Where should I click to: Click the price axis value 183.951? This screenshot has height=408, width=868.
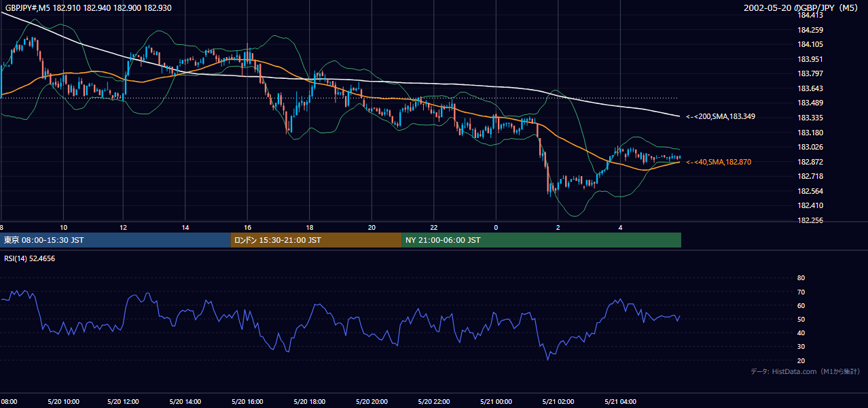click(810, 59)
